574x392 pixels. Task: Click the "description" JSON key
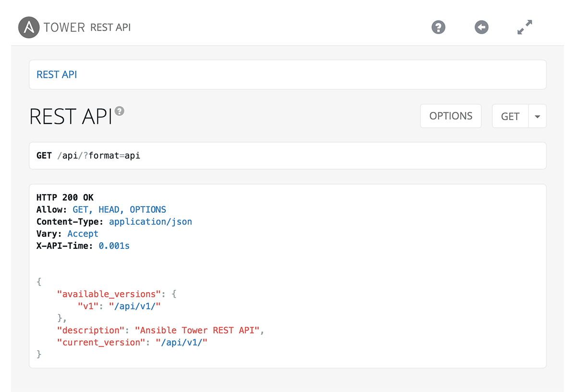pyautogui.click(x=91, y=330)
